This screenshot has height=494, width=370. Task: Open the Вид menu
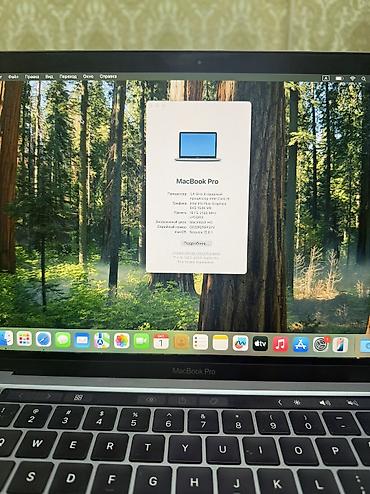49,77
